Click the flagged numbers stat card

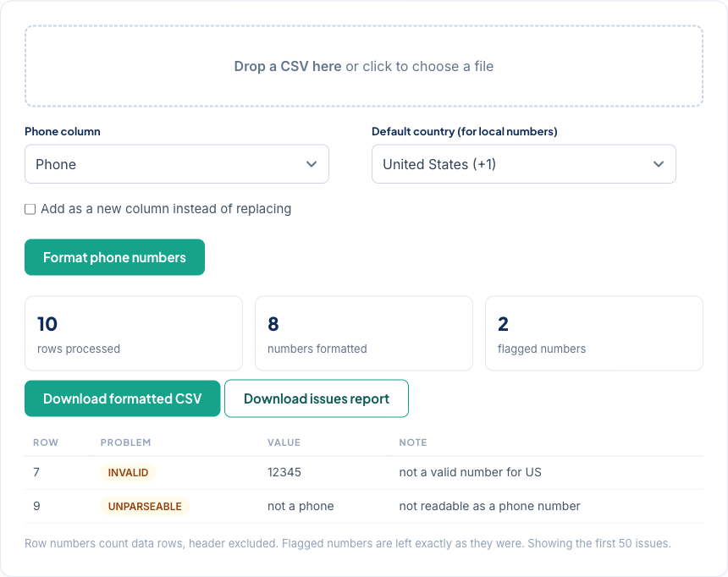tap(594, 333)
